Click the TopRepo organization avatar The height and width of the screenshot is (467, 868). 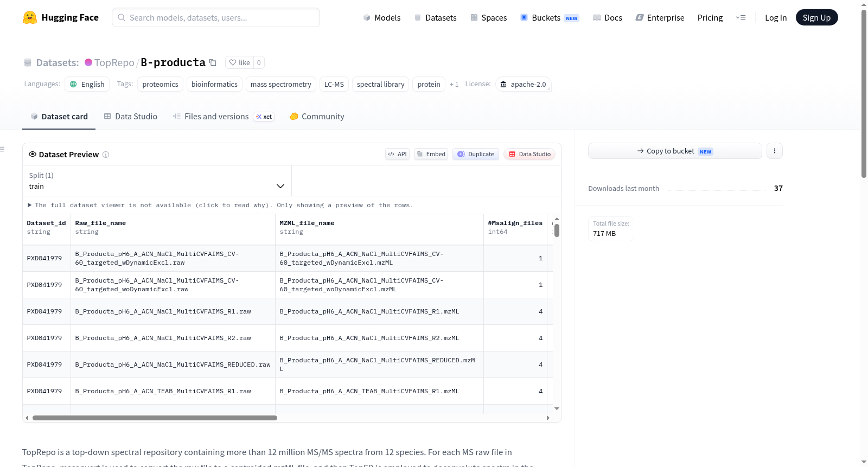(88, 62)
